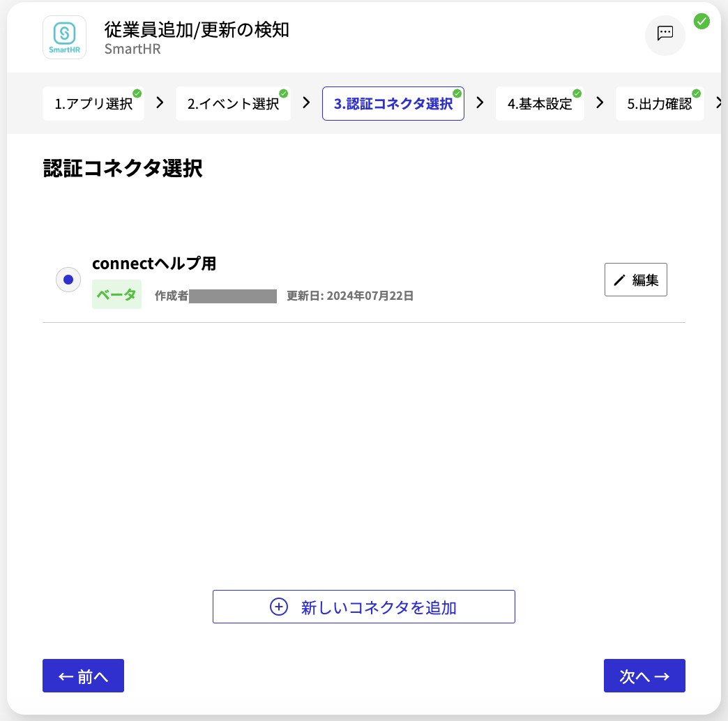Click the SmartHR subtitle text

pyautogui.click(x=132, y=49)
